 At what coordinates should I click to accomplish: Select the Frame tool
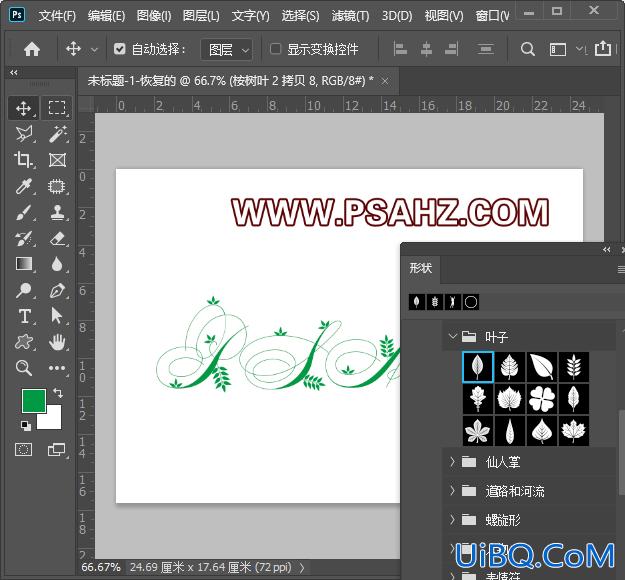pyautogui.click(x=57, y=160)
